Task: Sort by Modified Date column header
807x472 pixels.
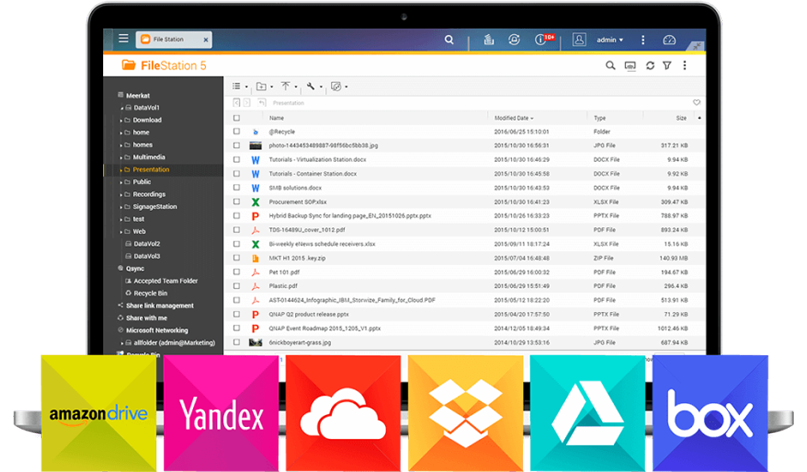Action: pos(514,118)
